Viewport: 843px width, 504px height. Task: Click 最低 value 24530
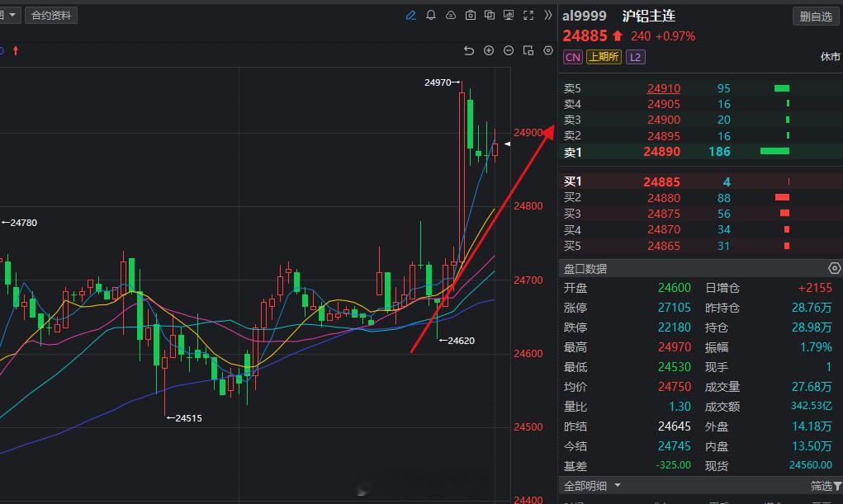click(675, 367)
